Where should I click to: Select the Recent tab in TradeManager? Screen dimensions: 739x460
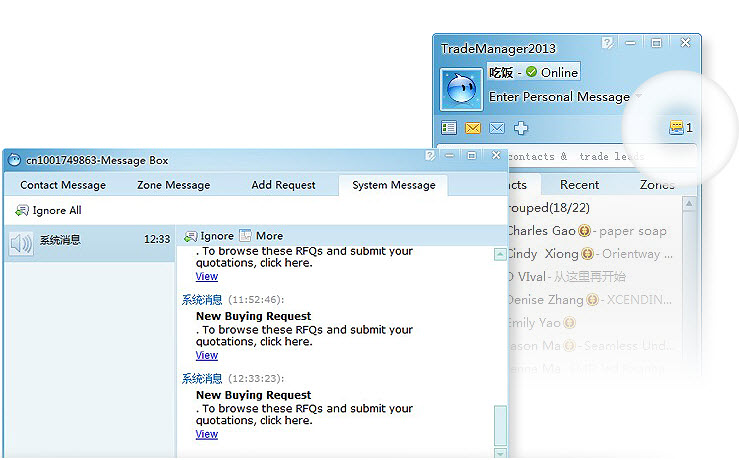coord(579,185)
